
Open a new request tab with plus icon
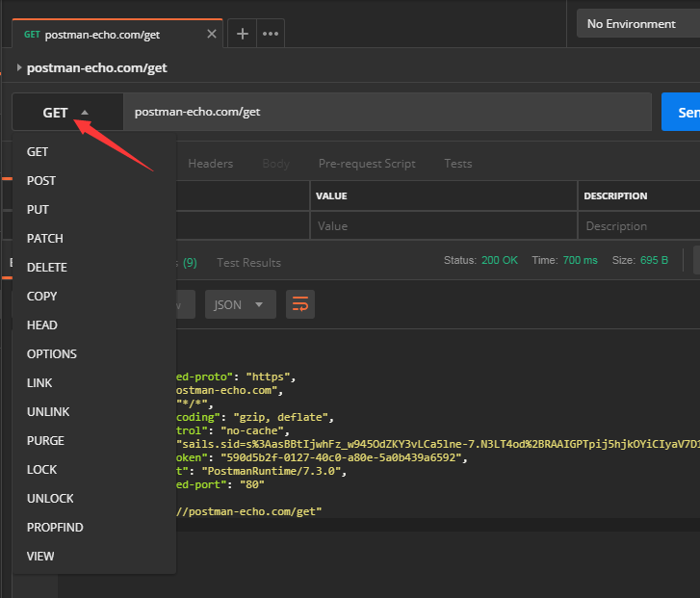243,34
